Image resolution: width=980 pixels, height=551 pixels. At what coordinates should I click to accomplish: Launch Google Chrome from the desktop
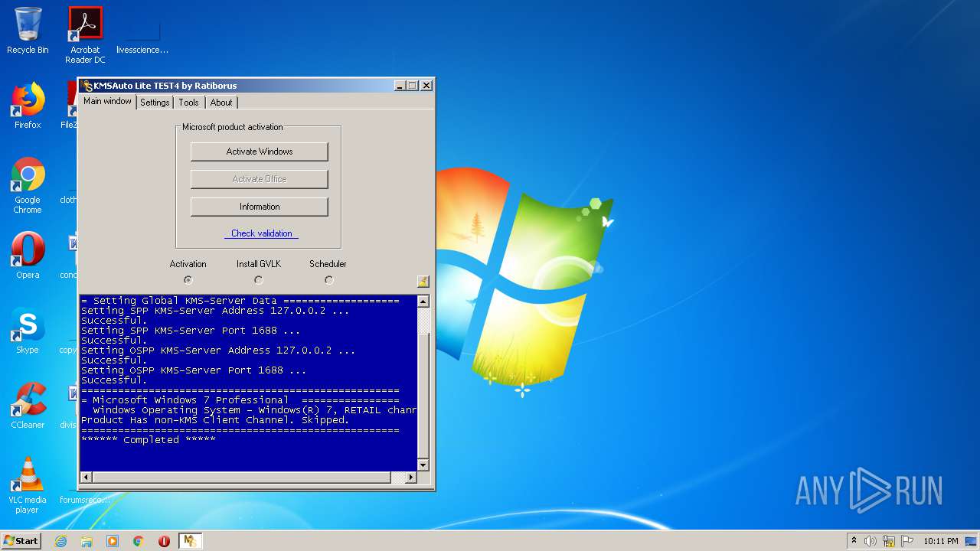(x=28, y=185)
